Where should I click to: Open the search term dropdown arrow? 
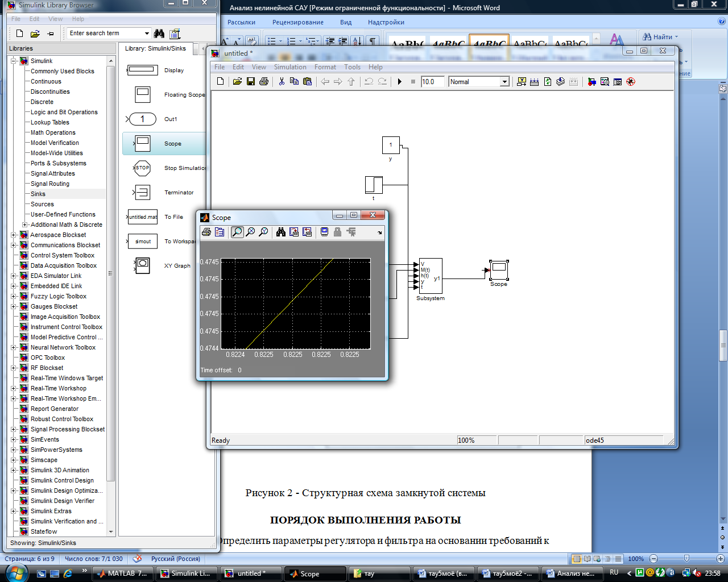(x=147, y=34)
